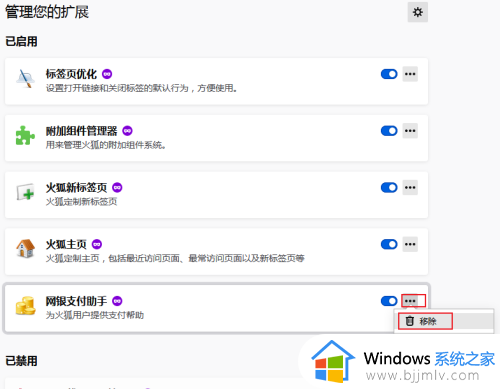The height and width of the screenshot is (389, 500).
Task: Click the purple badge next to 网银支付助手
Action: pos(117,301)
